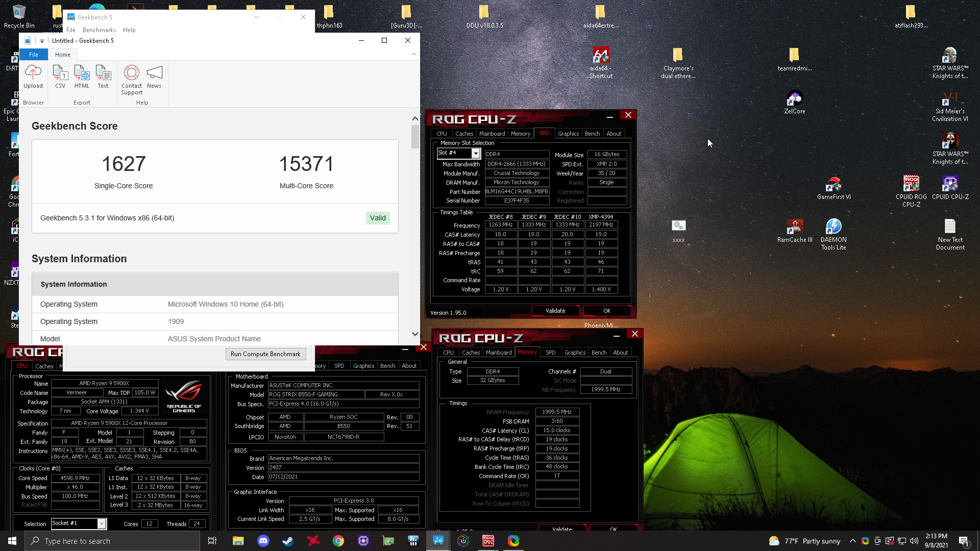This screenshot has width=980, height=551.
Task: Open the CPUID ROG CPU-Z desktop icon
Action: pyautogui.click(x=911, y=191)
